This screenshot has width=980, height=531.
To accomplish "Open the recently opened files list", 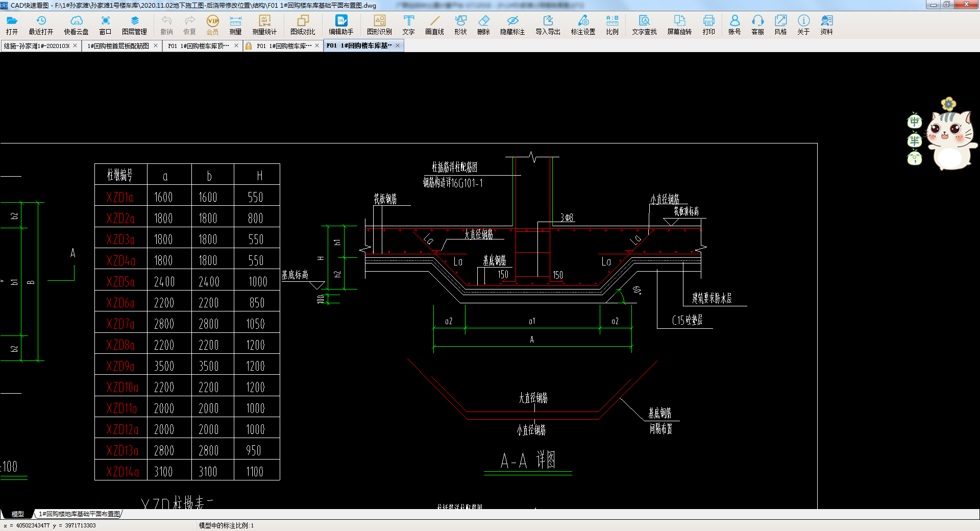I will tap(41, 25).
